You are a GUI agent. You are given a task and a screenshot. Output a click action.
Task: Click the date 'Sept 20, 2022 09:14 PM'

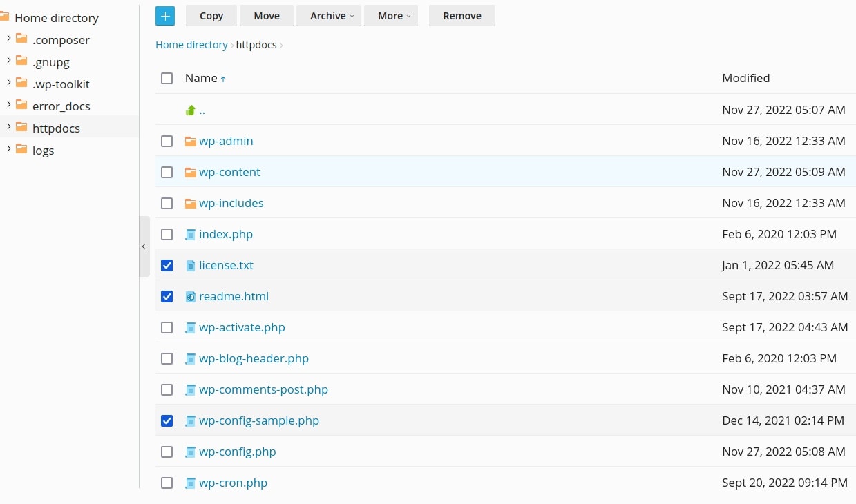(x=785, y=483)
